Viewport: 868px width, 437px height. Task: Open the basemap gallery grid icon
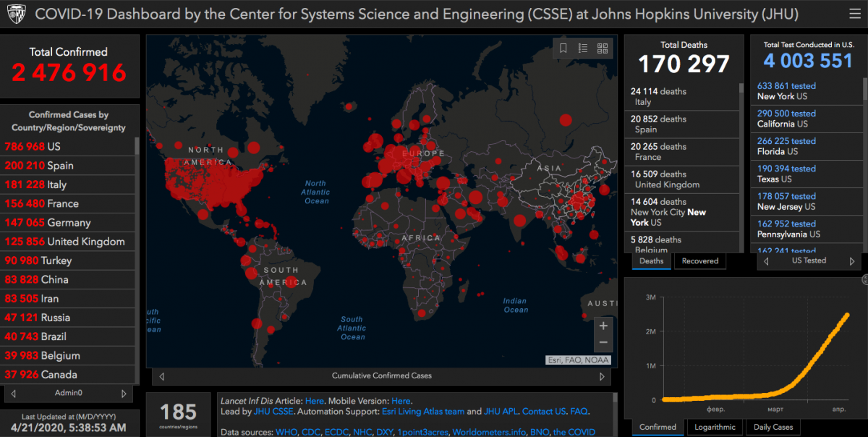coord(602,48)
